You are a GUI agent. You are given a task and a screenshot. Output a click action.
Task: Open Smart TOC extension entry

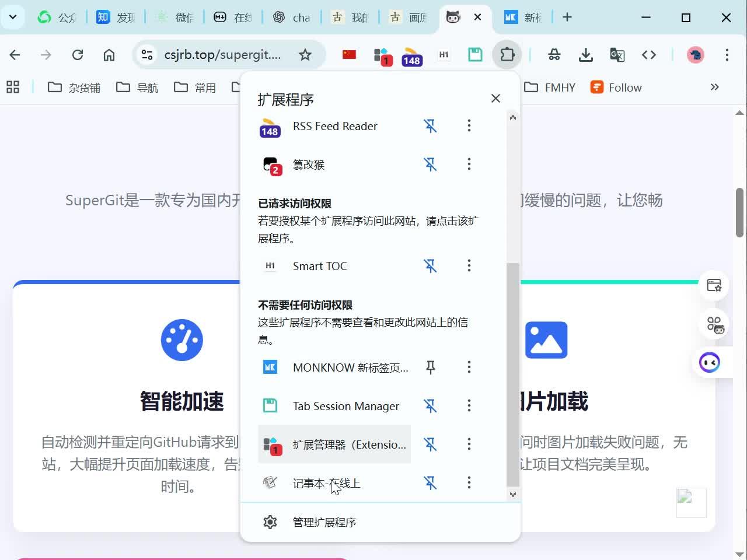tap(334, 266)
